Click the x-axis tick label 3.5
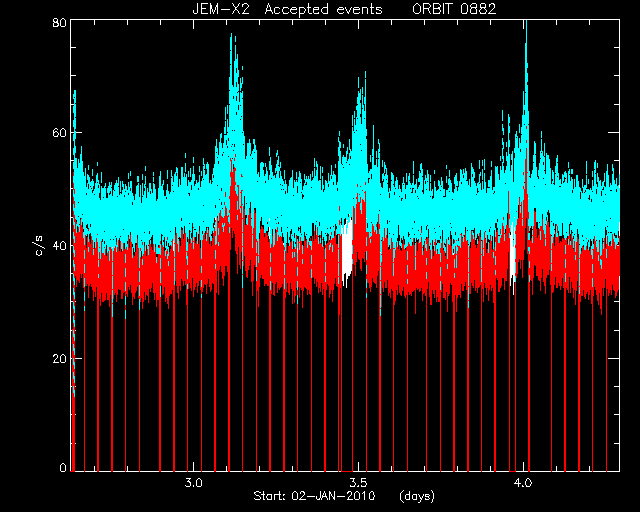The height and width of the screenshot is (512, 640). (358, 483)
